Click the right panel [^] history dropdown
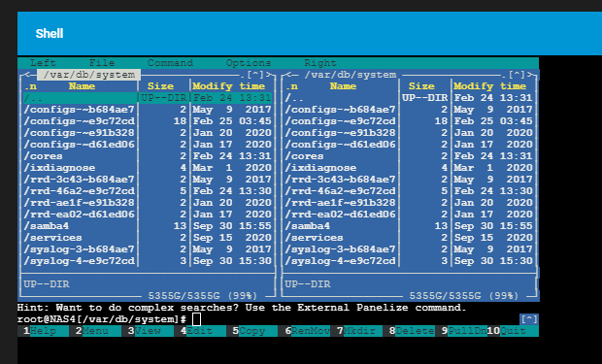The width and height of the screenshot is (602, 364). (517, 75)
